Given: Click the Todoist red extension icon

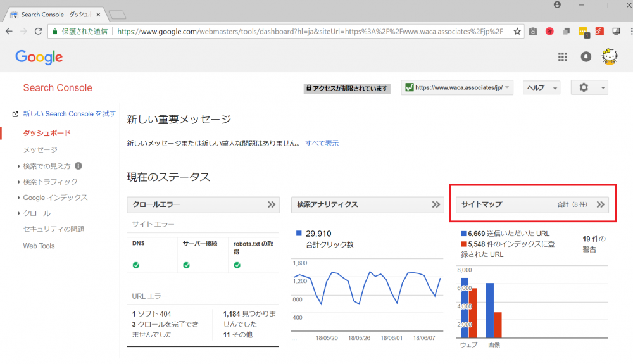Looking at the screenshot, I should pos(599,32).
